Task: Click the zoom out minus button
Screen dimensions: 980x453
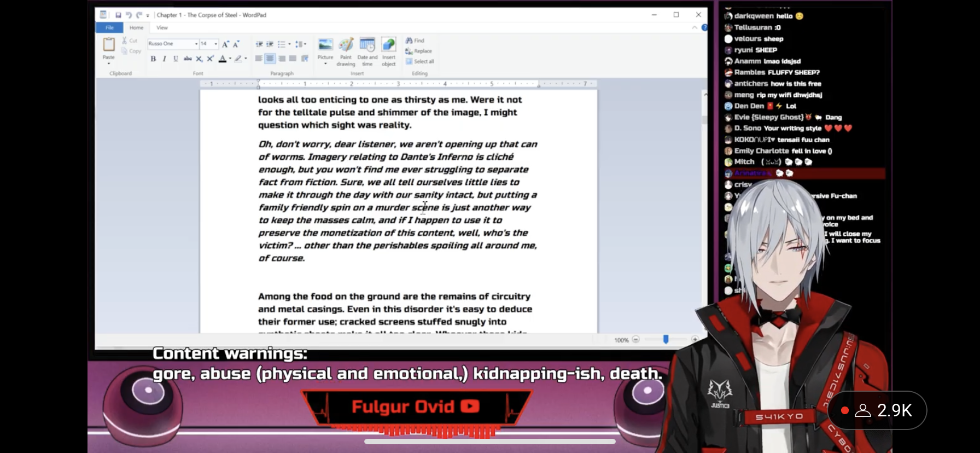Action: [x=635, y=340]
